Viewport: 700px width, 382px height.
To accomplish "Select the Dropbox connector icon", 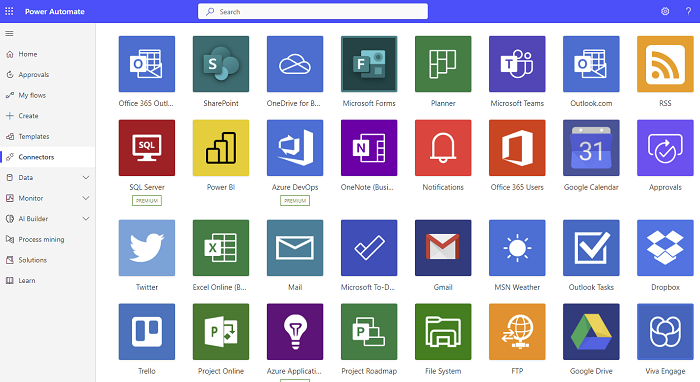I will pyautogui.click(x=665, y=248).
